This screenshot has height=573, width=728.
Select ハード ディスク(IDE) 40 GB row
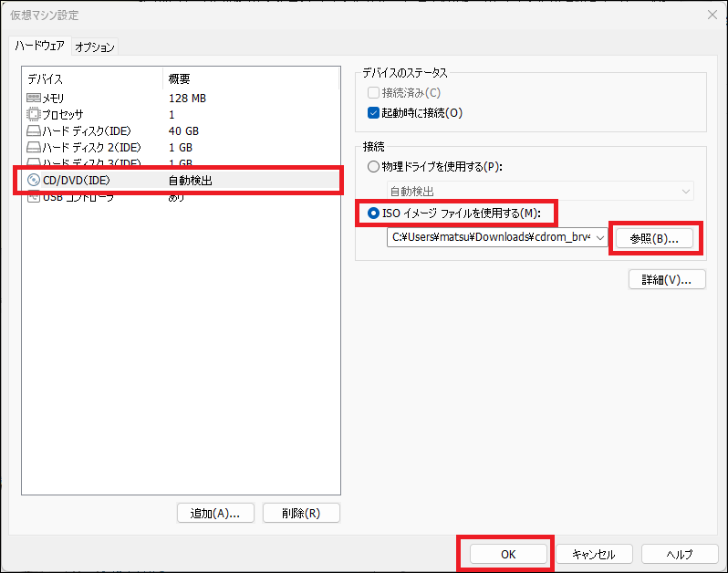[181, 131]
